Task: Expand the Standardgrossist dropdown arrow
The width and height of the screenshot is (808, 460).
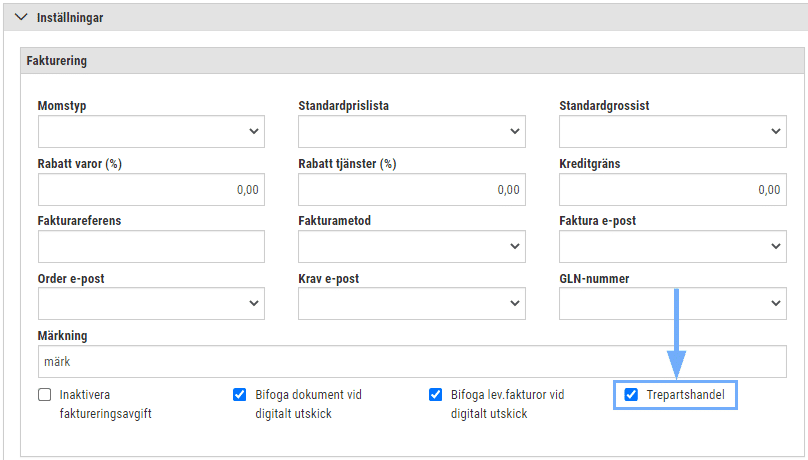Action: click(x=776, y=131)
